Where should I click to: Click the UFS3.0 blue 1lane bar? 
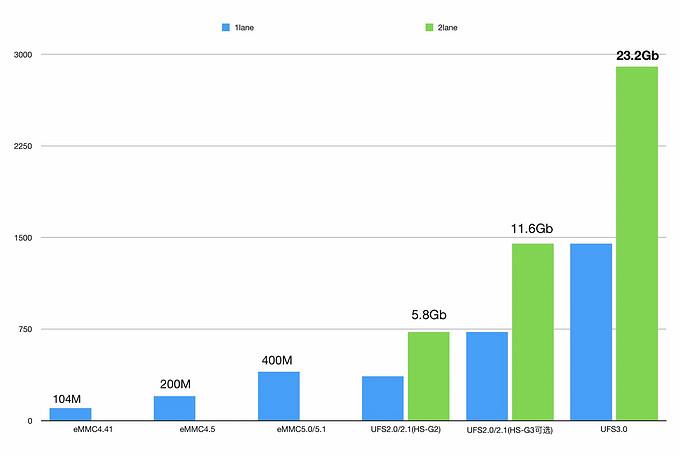591,332
